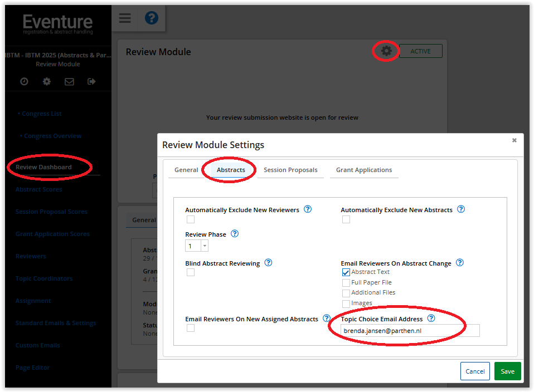This screenshot has height=392, width=534.
Task: Switch to the Session Proposals tab
Action: point(290,170)
